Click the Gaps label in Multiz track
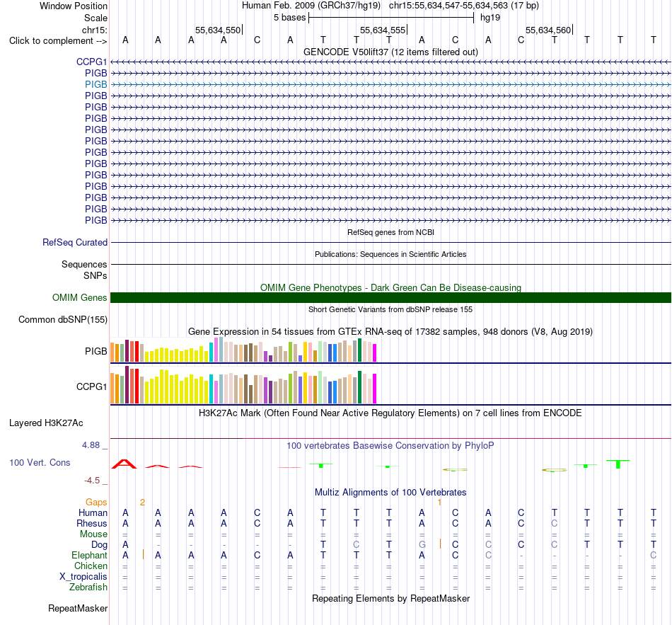 [96, 503]
